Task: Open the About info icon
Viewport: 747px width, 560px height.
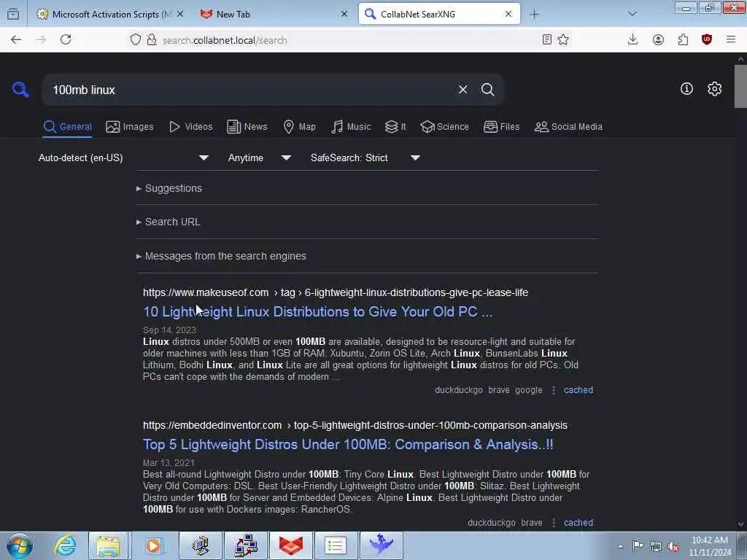Action: (686, 88)
